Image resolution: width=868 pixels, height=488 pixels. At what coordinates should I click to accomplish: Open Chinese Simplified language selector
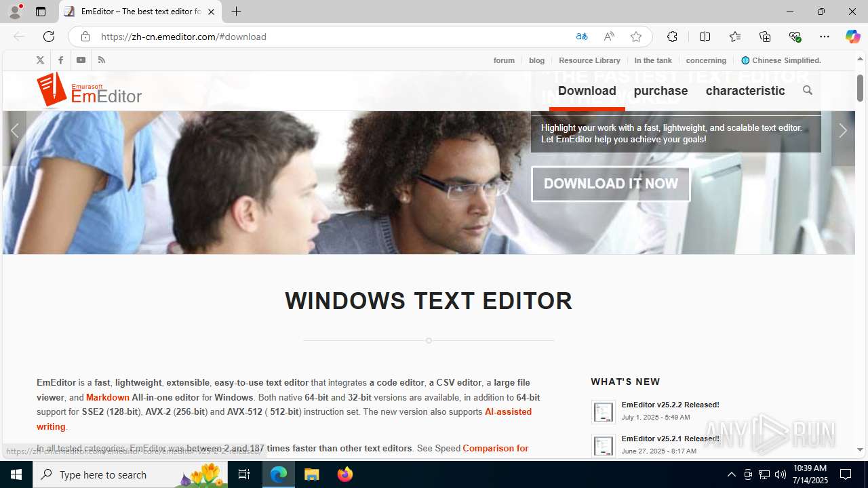781,60
